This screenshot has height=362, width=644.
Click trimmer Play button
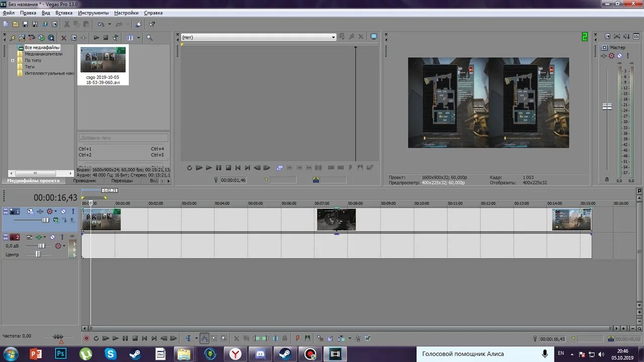click(x=209, y=168)
